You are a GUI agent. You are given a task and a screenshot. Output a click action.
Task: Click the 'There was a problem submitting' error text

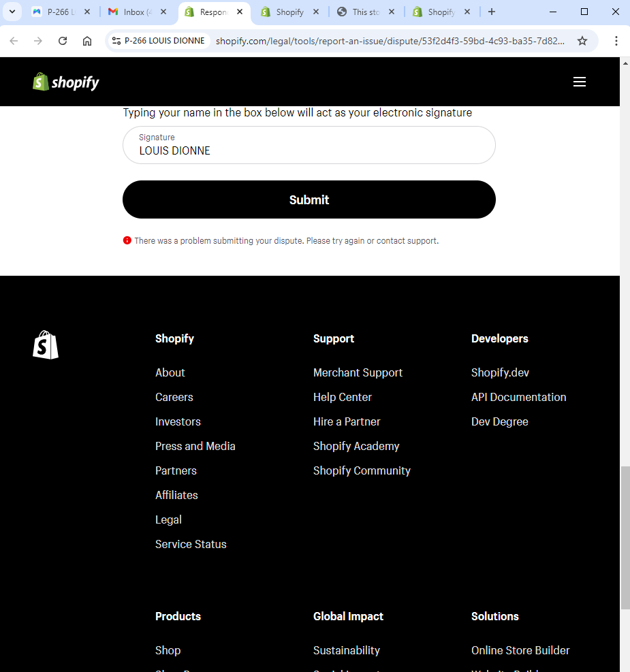coord(286,240)
